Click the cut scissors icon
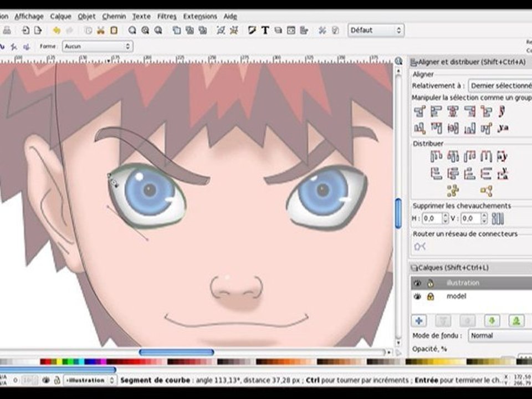Viewport: 532px width, 399px height. [100, 30]
